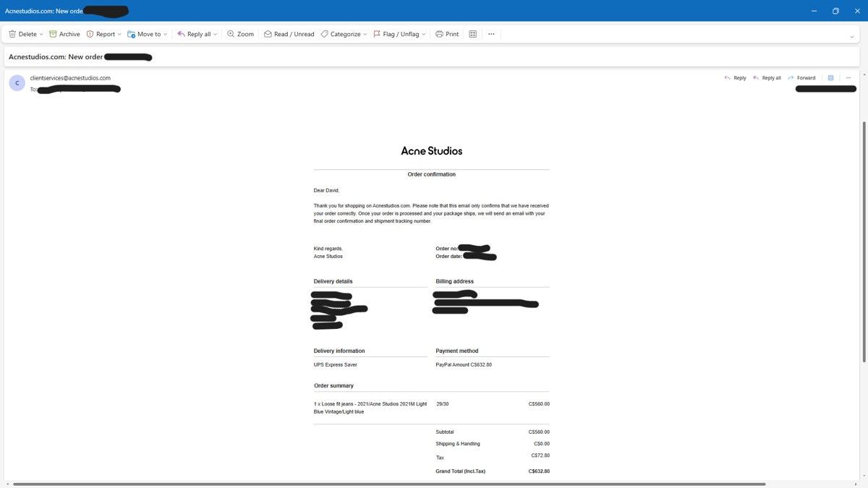The height and width of the screenshot is (488, 868).
Task: Open the Zoom control
Action: pyautogui.click(x=240, y=34)
